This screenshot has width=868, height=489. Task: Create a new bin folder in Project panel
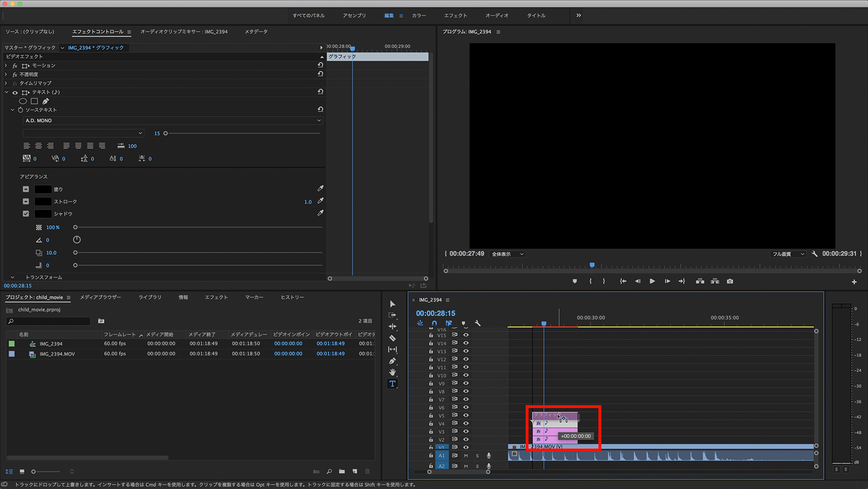click(x=342, y=471)
